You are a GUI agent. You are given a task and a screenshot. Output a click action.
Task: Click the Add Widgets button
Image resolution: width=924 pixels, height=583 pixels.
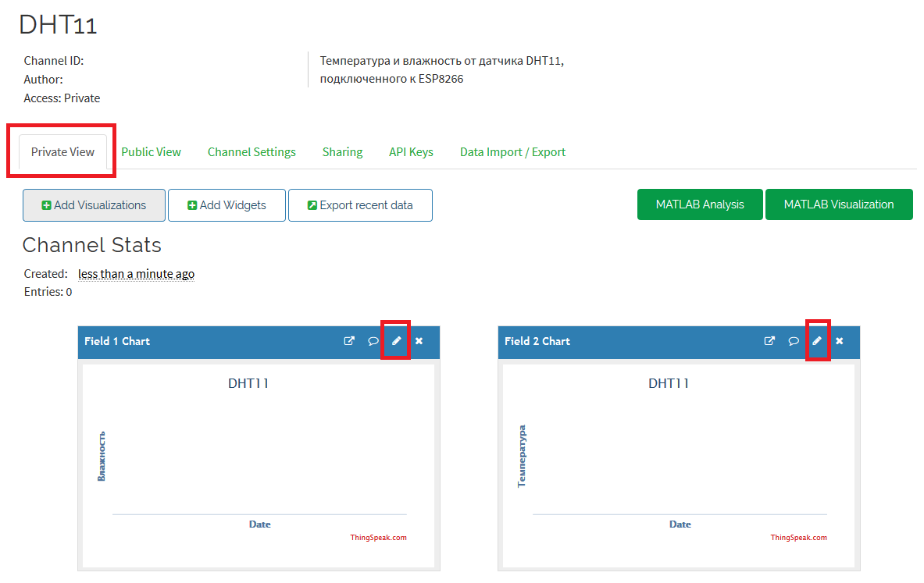click(x=227, y=205)
